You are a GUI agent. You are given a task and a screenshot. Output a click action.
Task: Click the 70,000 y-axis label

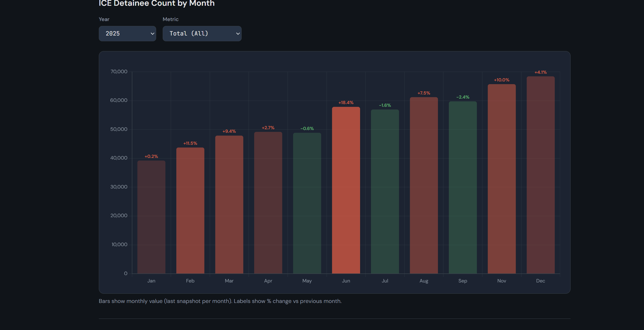(119, 72)
